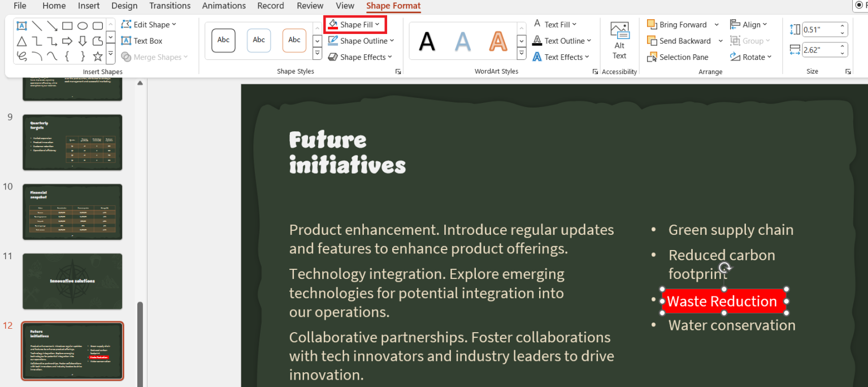Insert an oval shape

tap(82, 25)
